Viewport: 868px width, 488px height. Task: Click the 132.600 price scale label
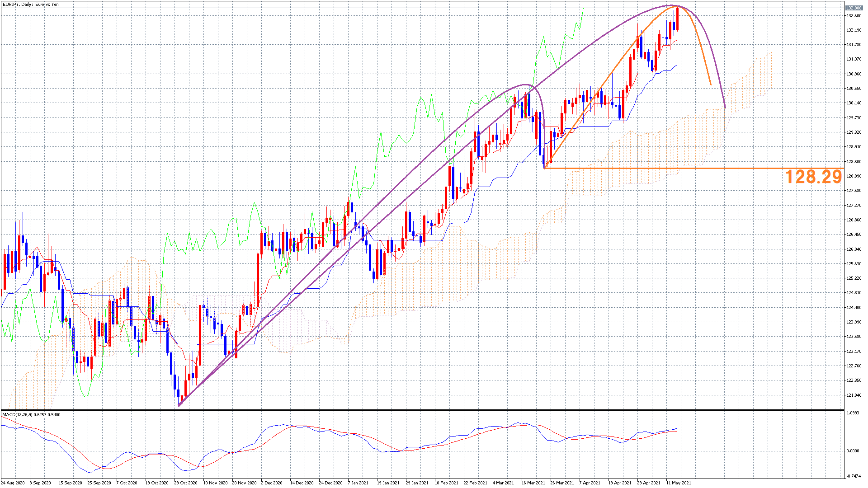pyautogui.click(x=854, y=16)
